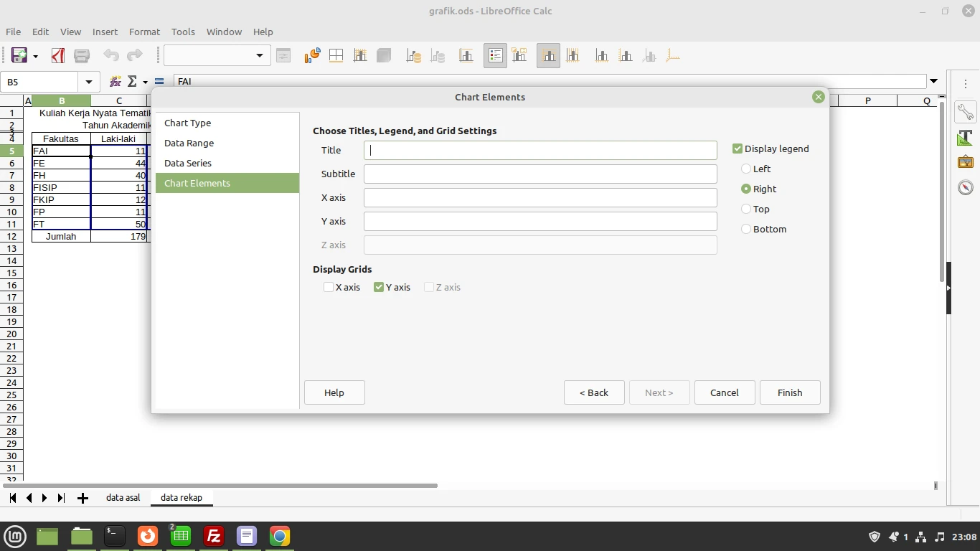
Task: Enable the X axis grid checkbox
Action: [329, 287]
